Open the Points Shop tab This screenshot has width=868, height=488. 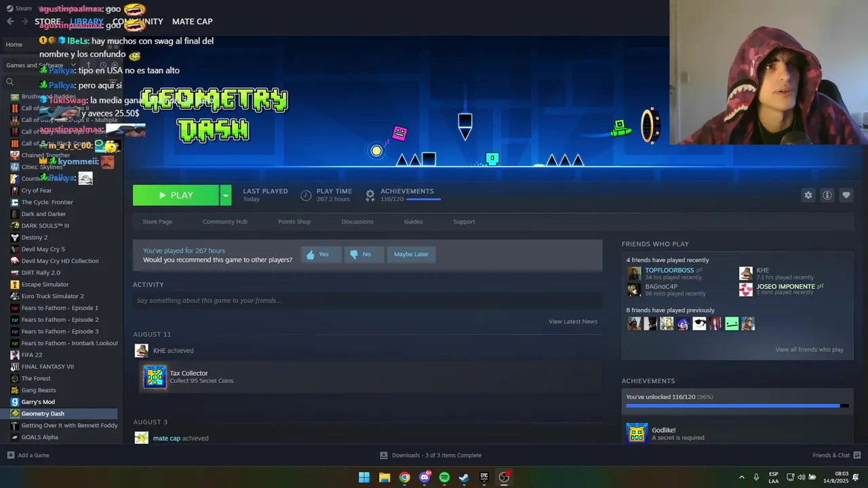pyautogui.click(x=294, y=222)
